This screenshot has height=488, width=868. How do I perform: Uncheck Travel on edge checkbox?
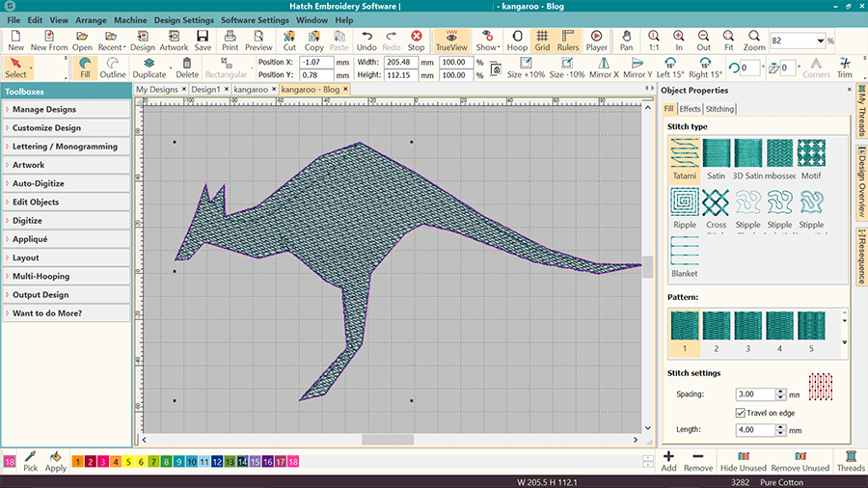click(x=741, y=413)
